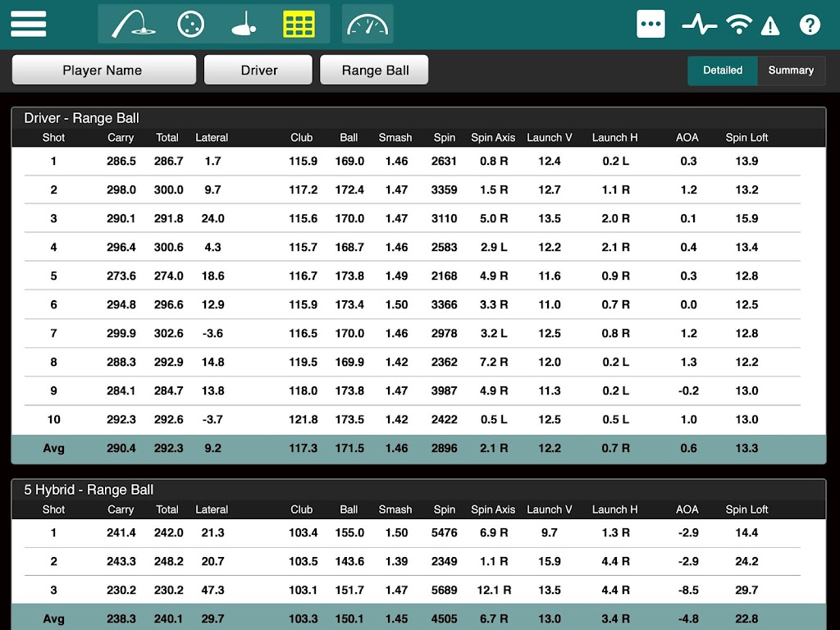Screen dimensions: 840x630
Task: Click the Driver Avg carry 290.4
Action: (x=121, y=449)
